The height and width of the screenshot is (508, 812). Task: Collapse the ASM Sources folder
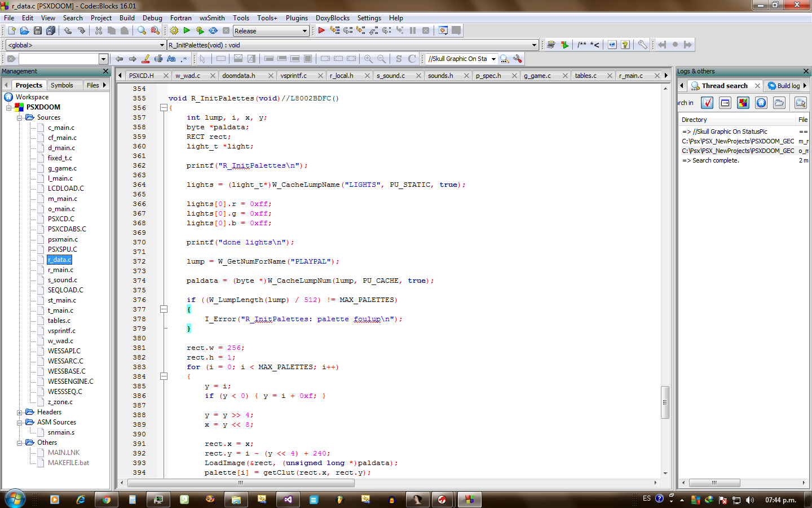click(x=20, y=423)
